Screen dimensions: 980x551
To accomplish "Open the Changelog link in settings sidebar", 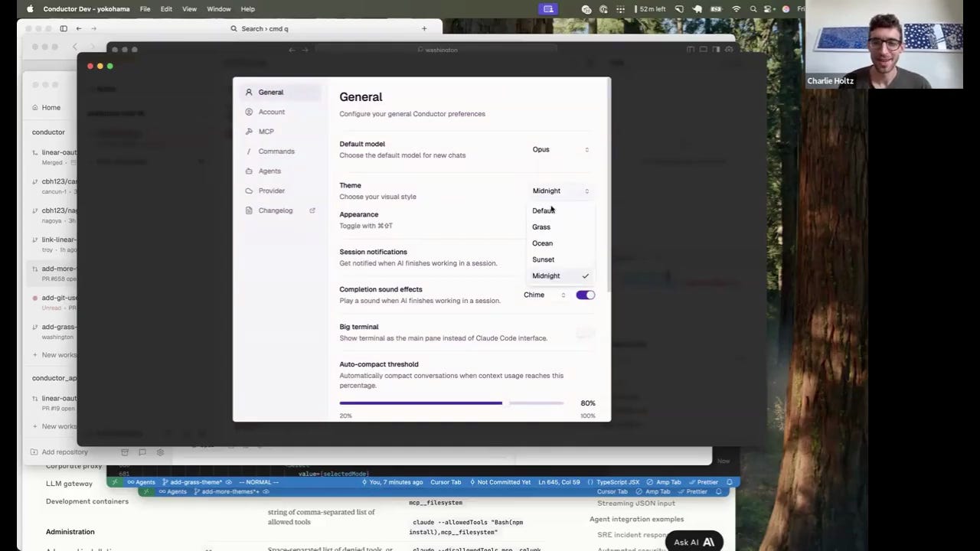I will pyautogui.click(x=280, y=210).
